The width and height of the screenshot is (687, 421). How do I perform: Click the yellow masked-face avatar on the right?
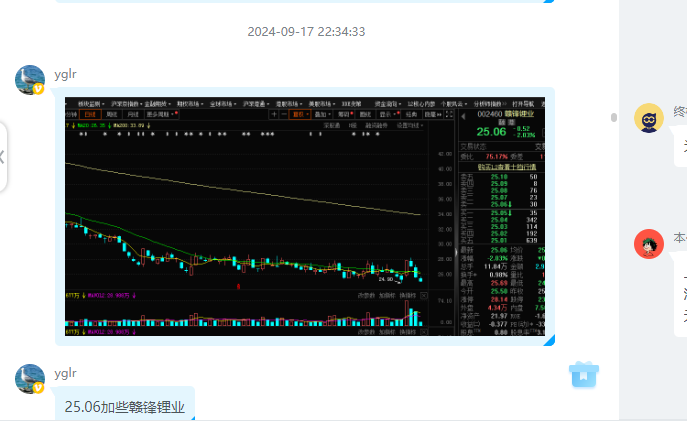pos(649,119)
